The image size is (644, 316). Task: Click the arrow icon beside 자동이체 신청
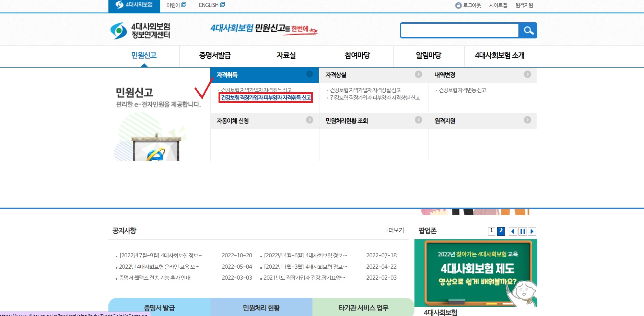click(310, 120)
